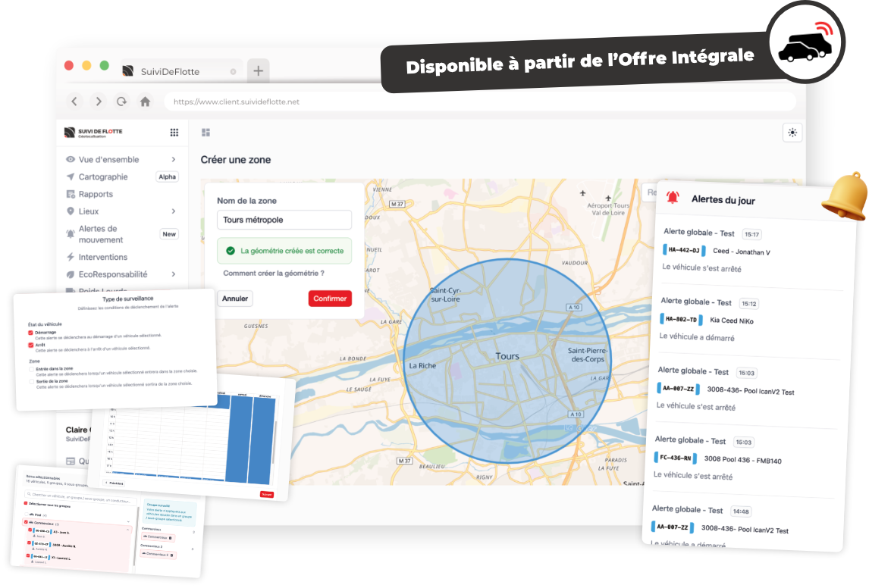Uncheck the Démarrage checkbox
This screenshot has height=588, width=869.
click(30, 333)
